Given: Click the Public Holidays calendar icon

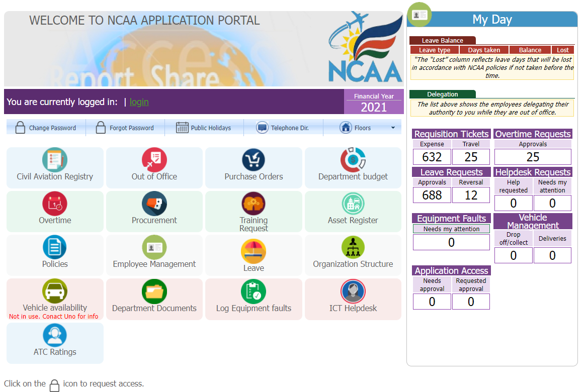Looking at the screenshot, I should [x=182, y=128].
